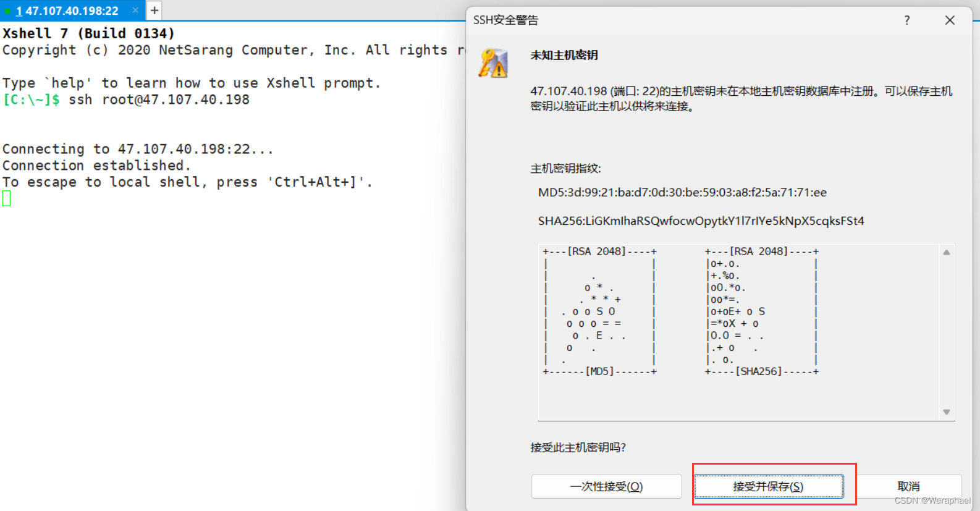980x511 pixels.
Task: Click the 'Connecting to 47.107.40.198:22...' line
Action: (x=138, y=149)
